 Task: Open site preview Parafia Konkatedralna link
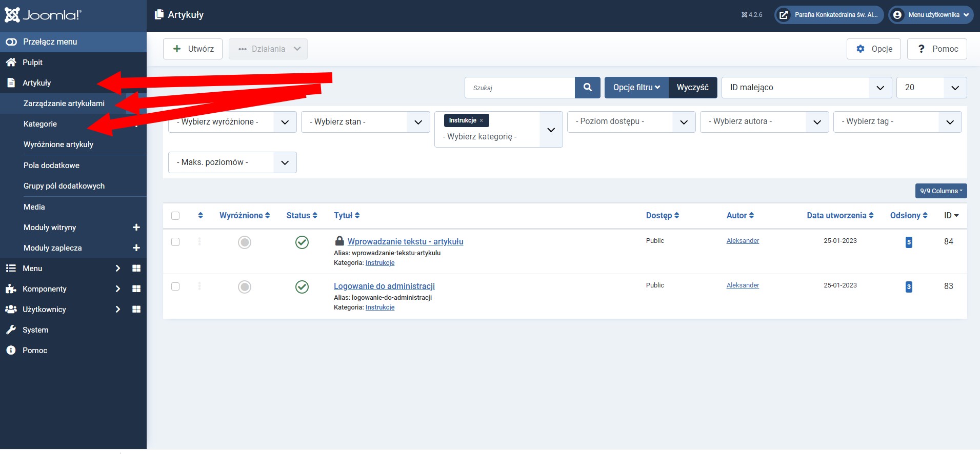point(829,15)
